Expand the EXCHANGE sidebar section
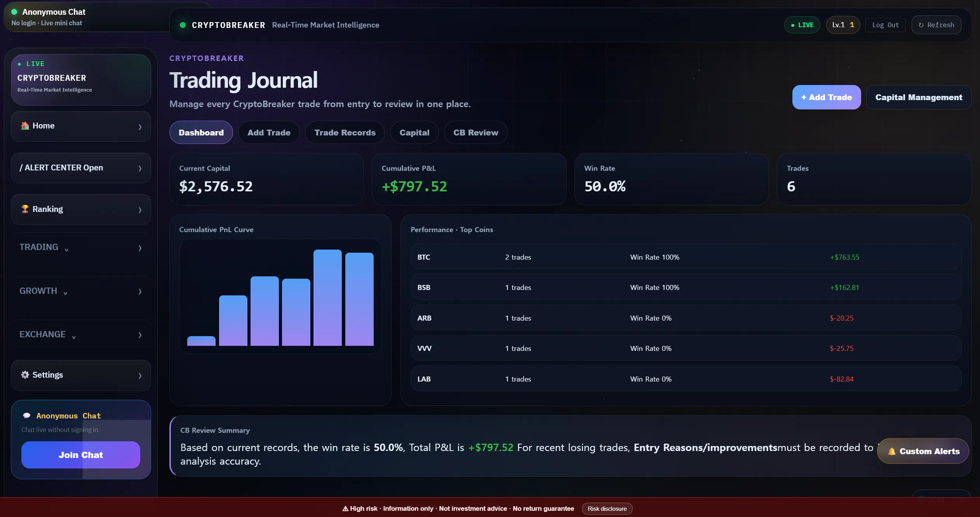 point(81,335)
